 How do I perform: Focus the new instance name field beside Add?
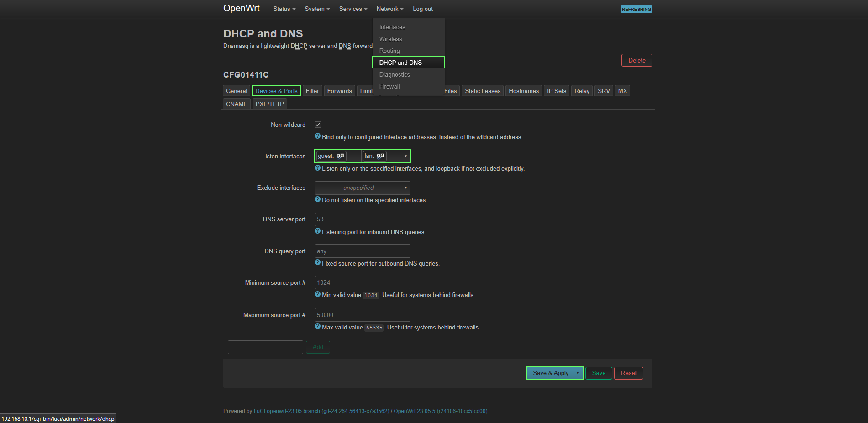(265, 347)
